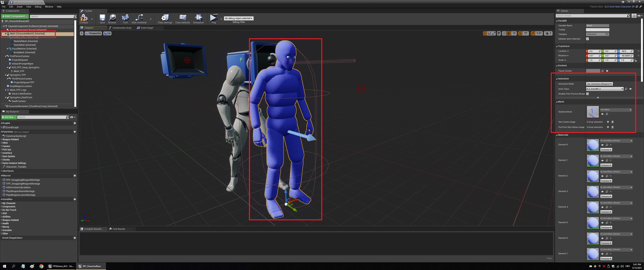Screen dimensions: 644x270
Task: Click the Add Component button
Action: click(x=15, y=16)
